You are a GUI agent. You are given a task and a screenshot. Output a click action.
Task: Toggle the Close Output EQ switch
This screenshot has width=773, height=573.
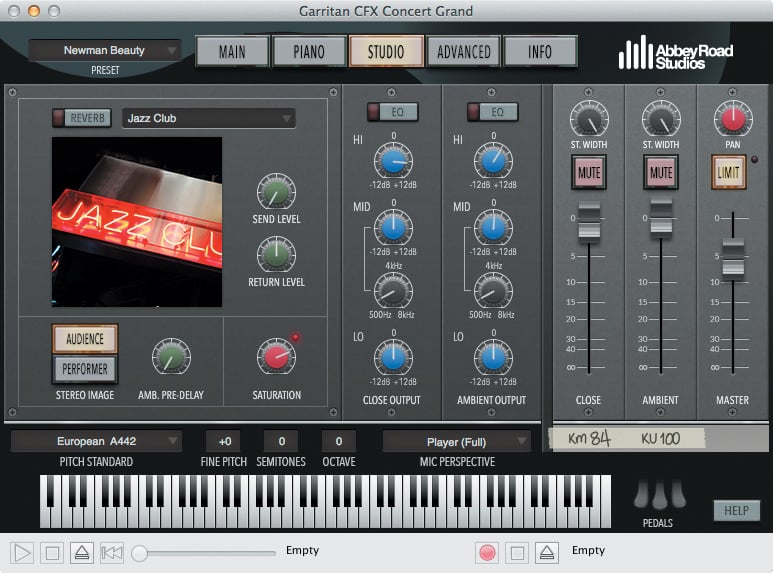(392, 112)
